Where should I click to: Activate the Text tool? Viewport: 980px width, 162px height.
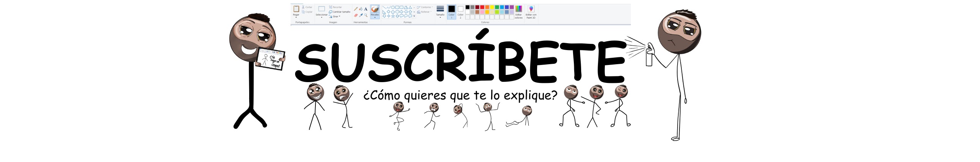[366, 9]
